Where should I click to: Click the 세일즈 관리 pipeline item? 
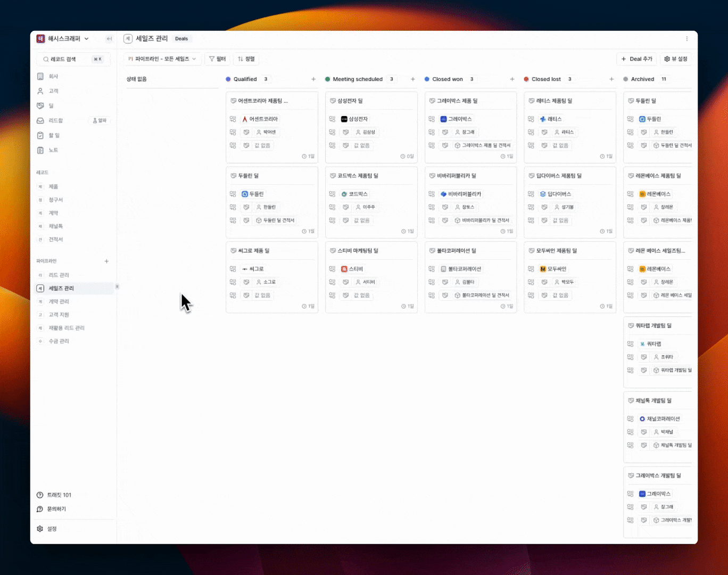[75, 289]
